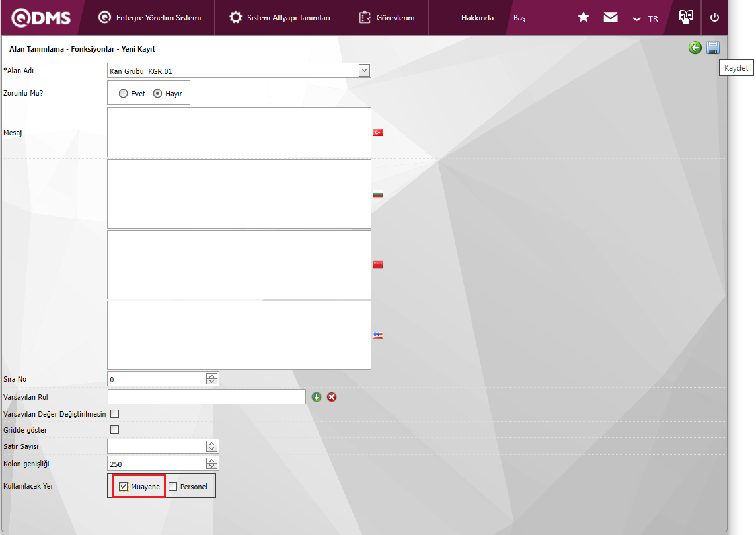
Task: Open Hakkında menu item
Action: pyautogui.click(x=477, y=18)
